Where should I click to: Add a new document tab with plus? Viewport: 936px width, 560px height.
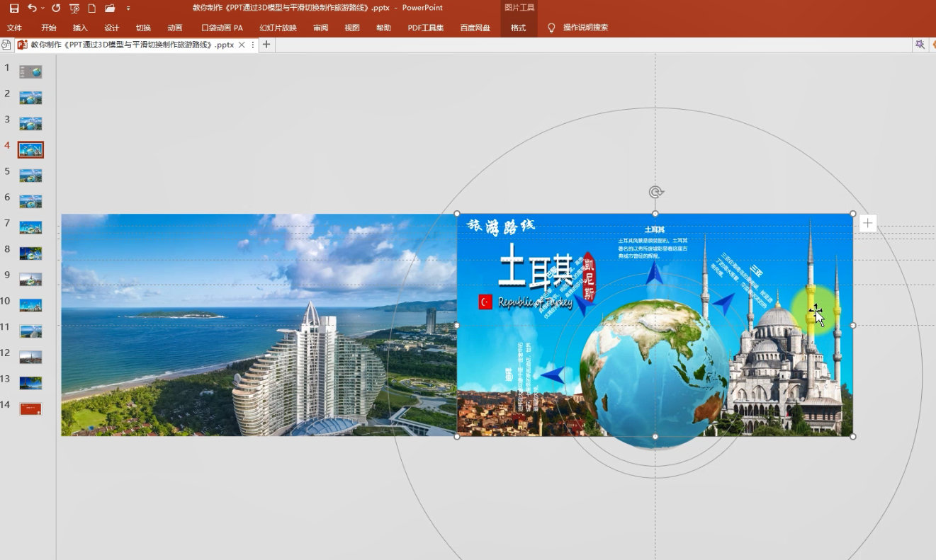pyautogui.click(x=266, y=45)
